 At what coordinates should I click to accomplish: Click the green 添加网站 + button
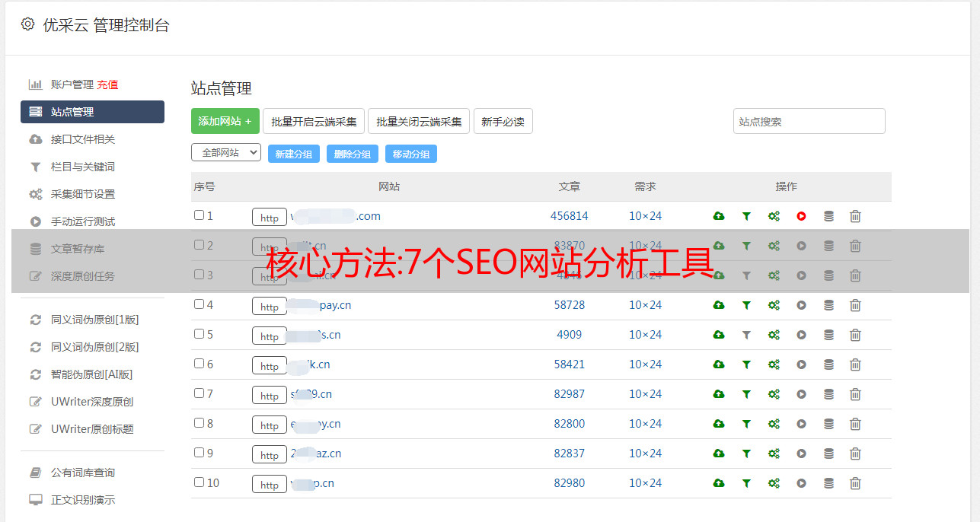tap(225, 121)
